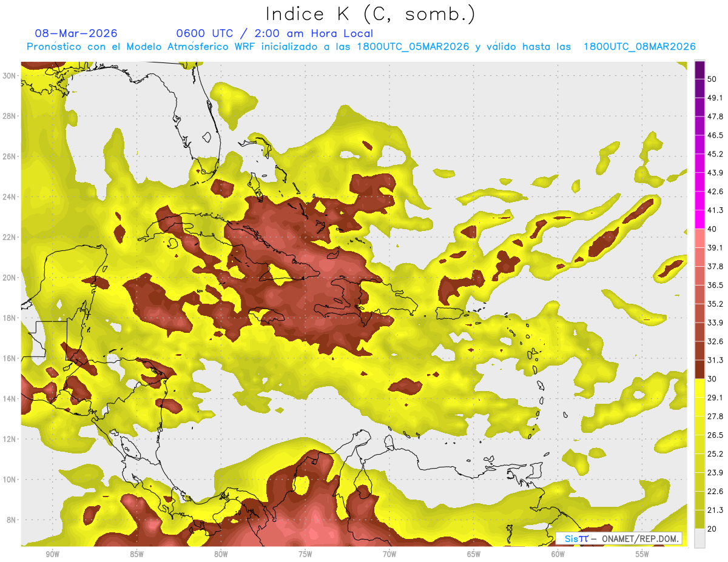
Task: Click the '22N' latitude label
Action: pos(10,237)
